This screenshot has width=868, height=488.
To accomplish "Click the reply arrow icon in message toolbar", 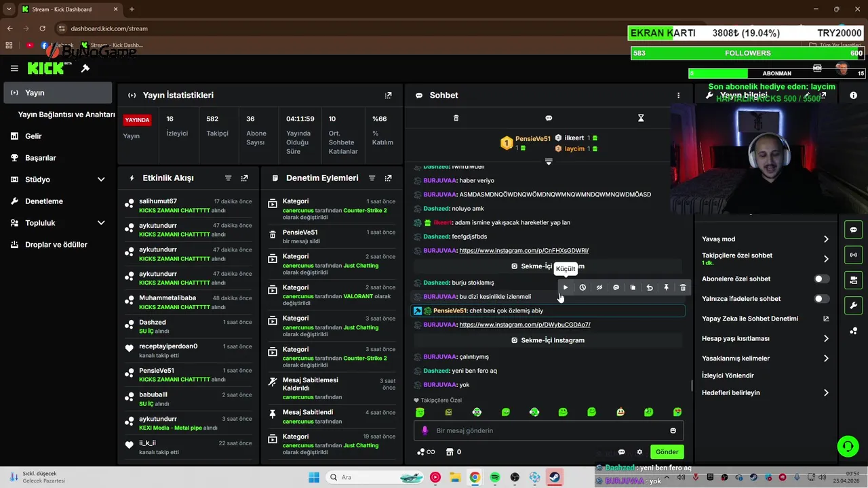I will click(x=650, y=287).
